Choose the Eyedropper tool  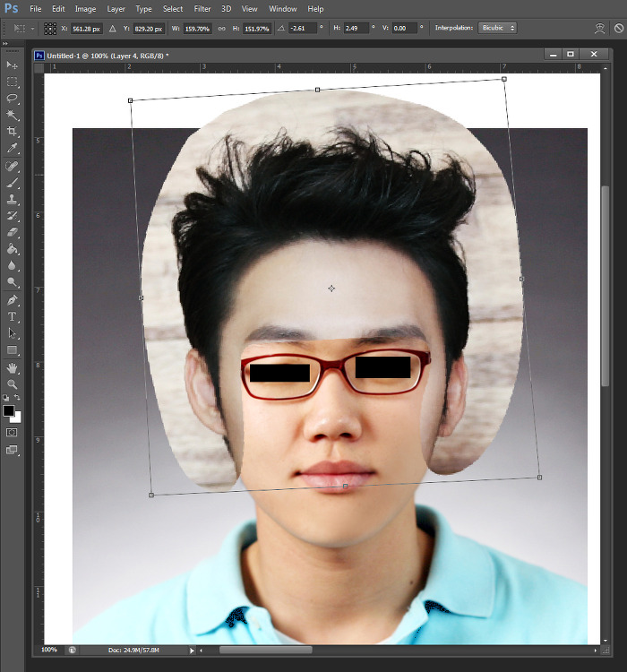13,149
